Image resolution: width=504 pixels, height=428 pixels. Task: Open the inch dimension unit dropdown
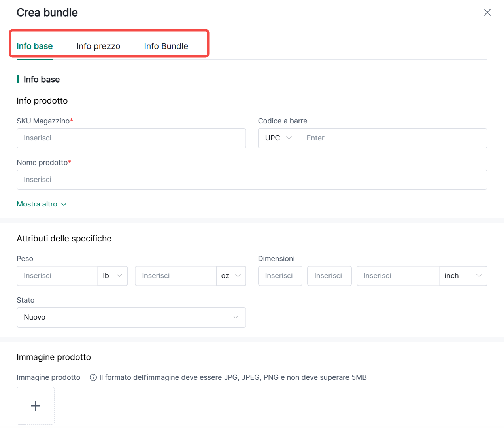(x=463, y=276)
